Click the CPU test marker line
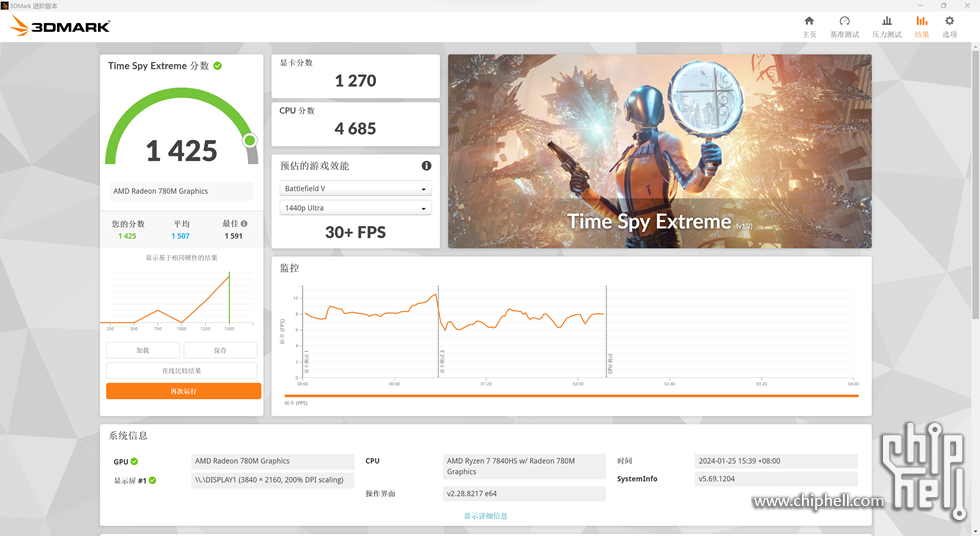 pos(606,331)
